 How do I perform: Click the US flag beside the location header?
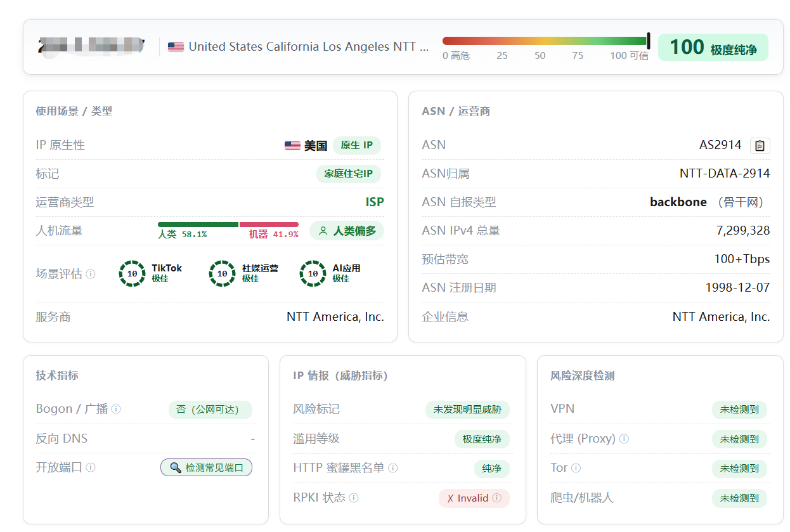(x=176, y=47)
